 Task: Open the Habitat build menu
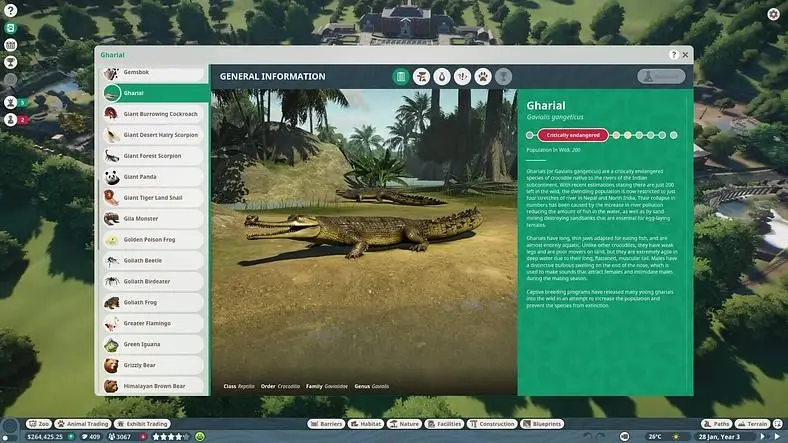click(366, 424)
